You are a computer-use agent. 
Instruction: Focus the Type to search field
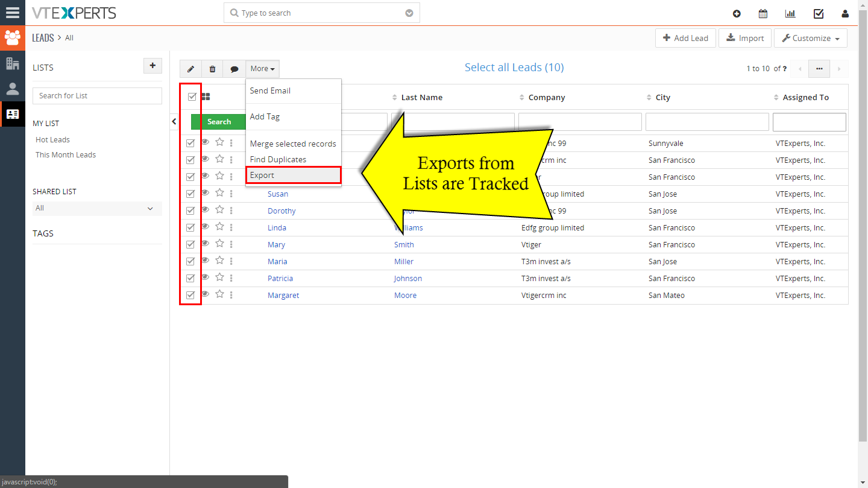[x=322, y=13]
